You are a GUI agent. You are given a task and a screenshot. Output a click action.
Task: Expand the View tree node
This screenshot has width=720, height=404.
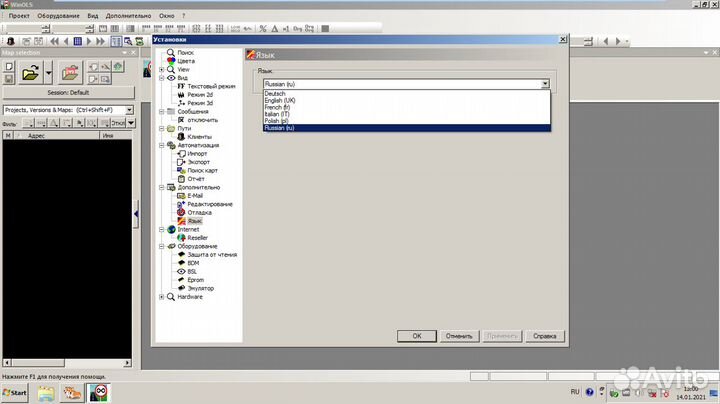pos(162,69)
